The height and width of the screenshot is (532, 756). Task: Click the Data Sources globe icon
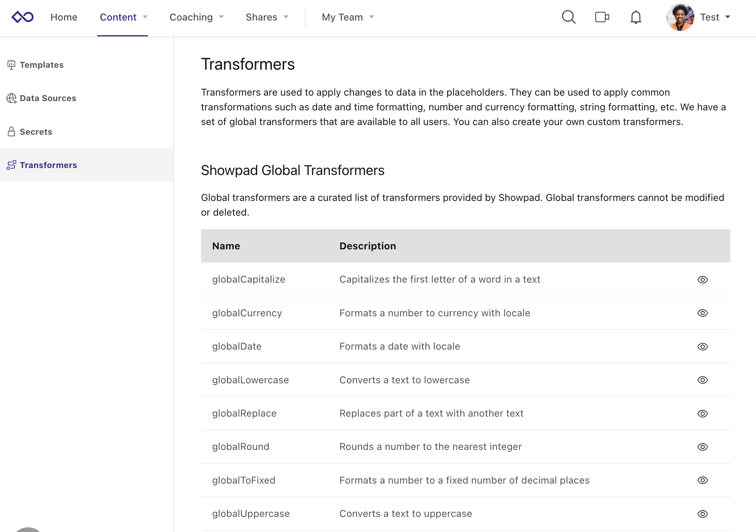12,98
